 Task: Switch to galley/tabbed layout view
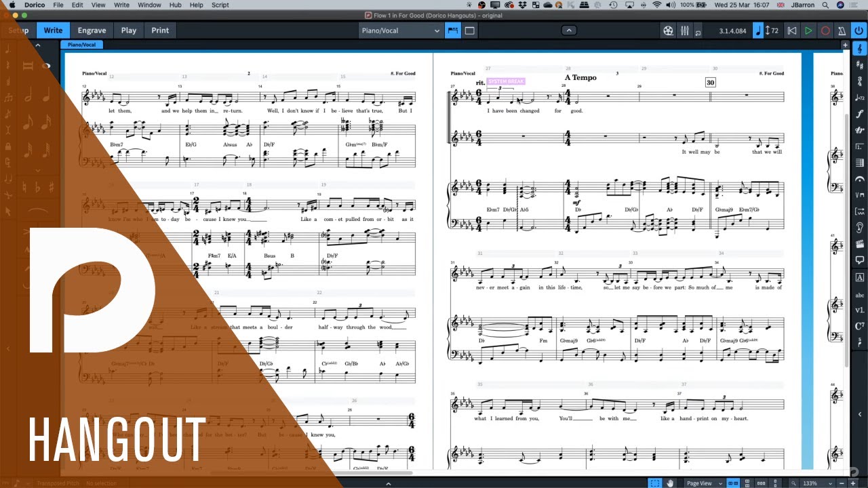point(452,30)
